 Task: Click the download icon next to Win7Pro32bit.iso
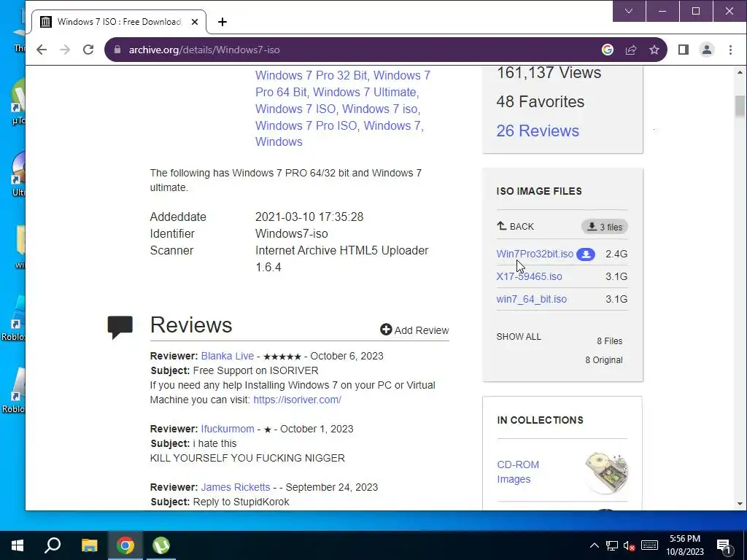point(586,254)
